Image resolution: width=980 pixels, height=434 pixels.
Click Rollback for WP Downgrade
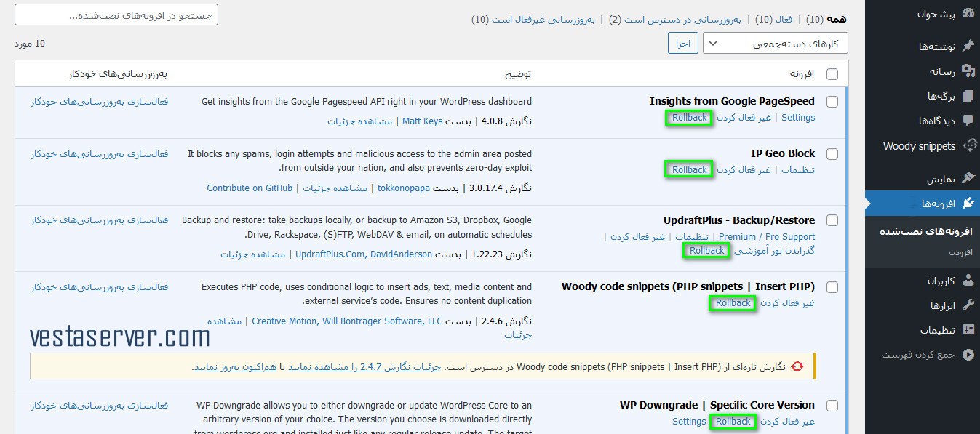click(733, 422)
